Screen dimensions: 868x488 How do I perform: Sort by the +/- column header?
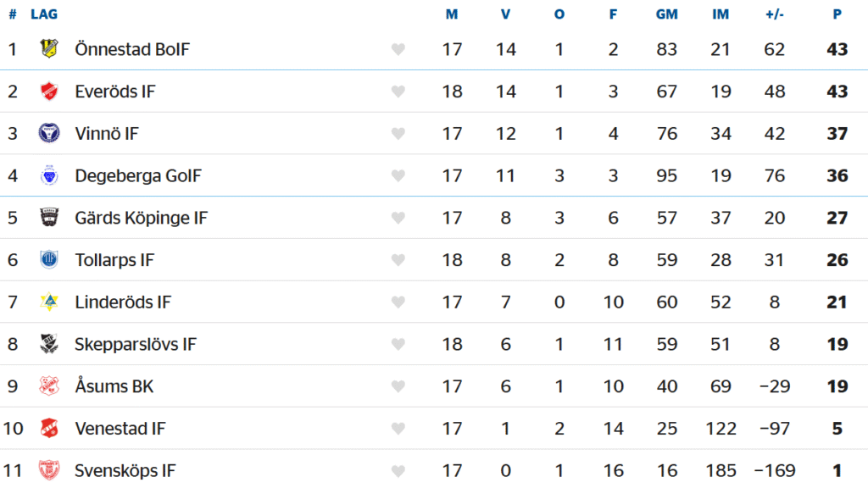[x=775, y=14]
